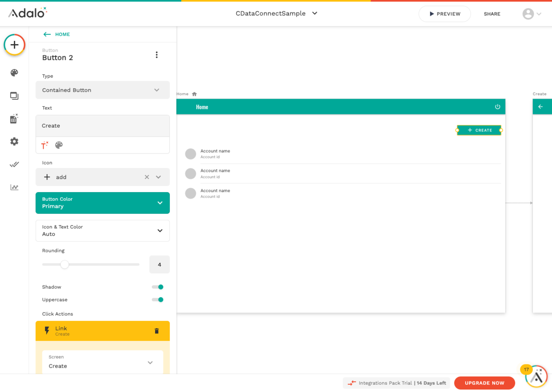
Task: Toggle the Shadow switch
Action: click(x=157, y=287)
